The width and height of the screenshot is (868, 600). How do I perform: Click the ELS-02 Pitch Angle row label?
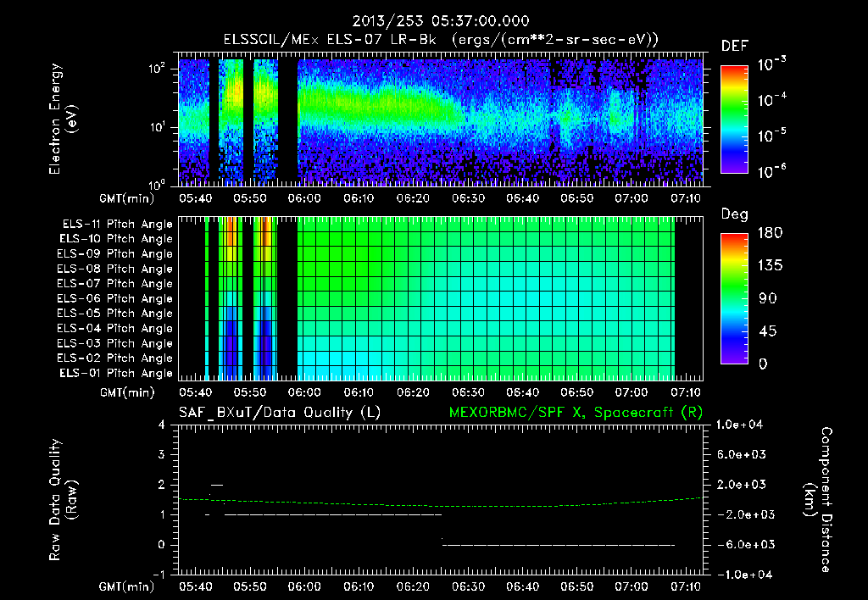[x=115, y=358]
